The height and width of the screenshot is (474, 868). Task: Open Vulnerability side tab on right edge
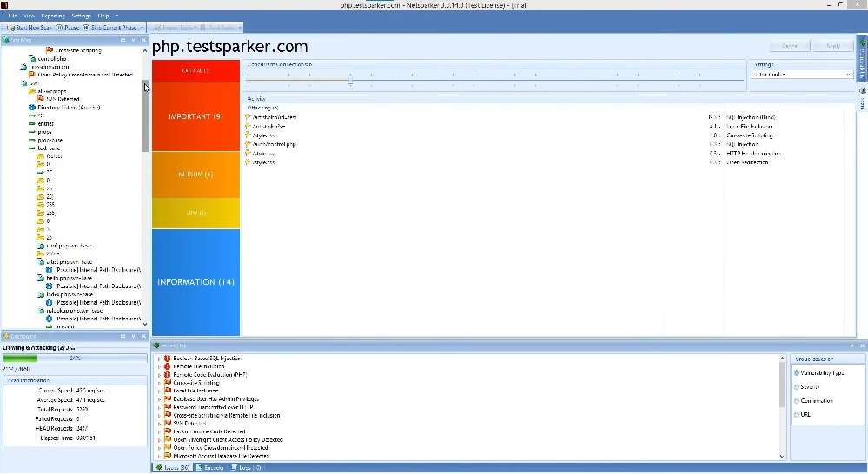point(862,60)
